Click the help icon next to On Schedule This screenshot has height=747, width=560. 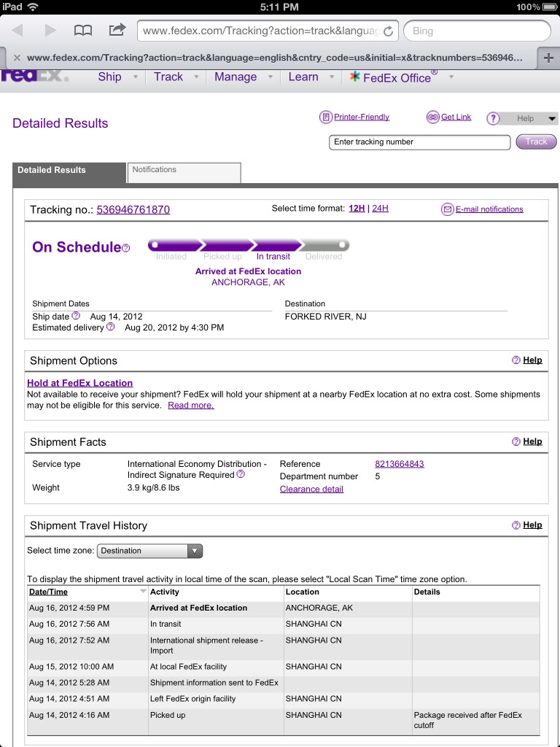[x=125, y=248]
